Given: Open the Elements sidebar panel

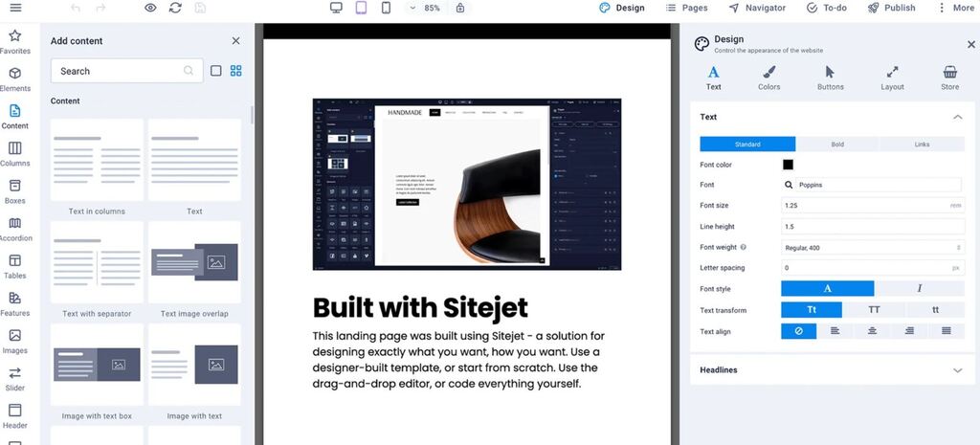Looking at the screenshot, I should point(14,78).
